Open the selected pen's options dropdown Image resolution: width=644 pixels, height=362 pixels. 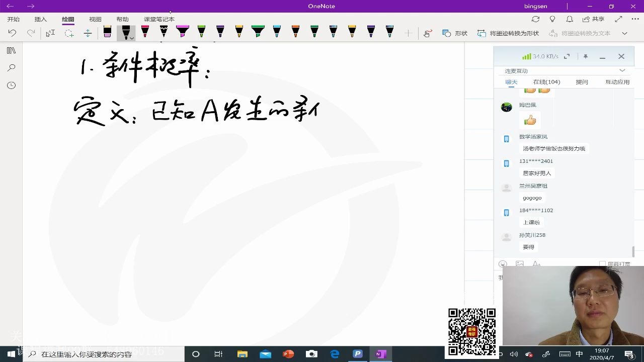(132, 38)
